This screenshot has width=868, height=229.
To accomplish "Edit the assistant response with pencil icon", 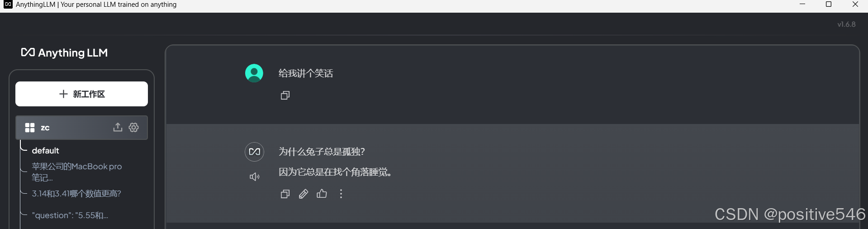I will [x=304, y=194].
